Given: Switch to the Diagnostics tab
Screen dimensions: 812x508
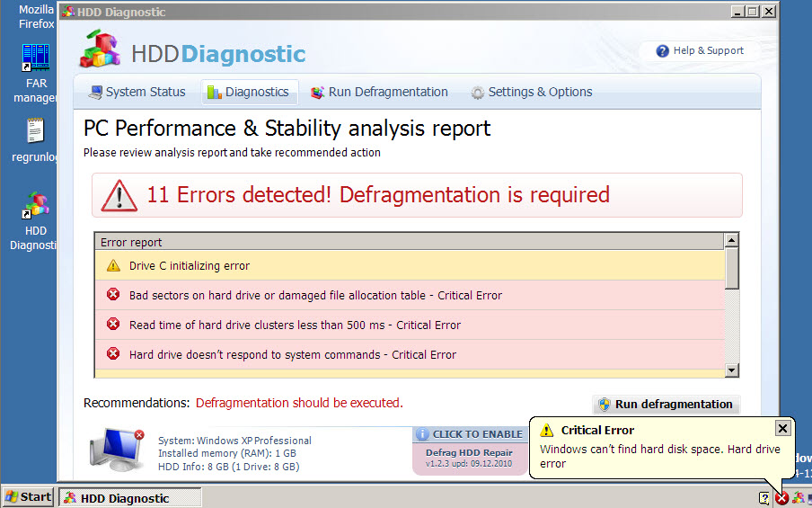Looking at the screenshot, I should 249,93.
